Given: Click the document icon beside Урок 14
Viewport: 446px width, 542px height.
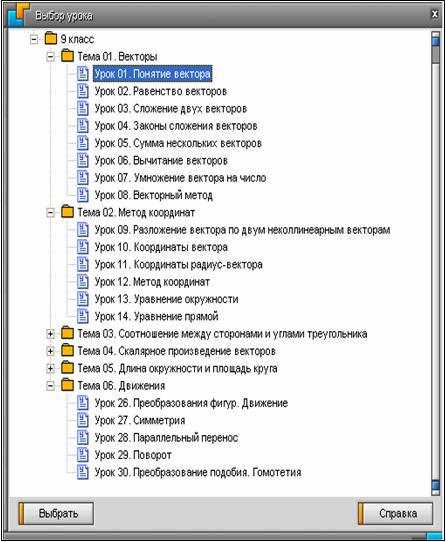Looking at the screenshot, I should pyautogui.click(x=83, y=316).
